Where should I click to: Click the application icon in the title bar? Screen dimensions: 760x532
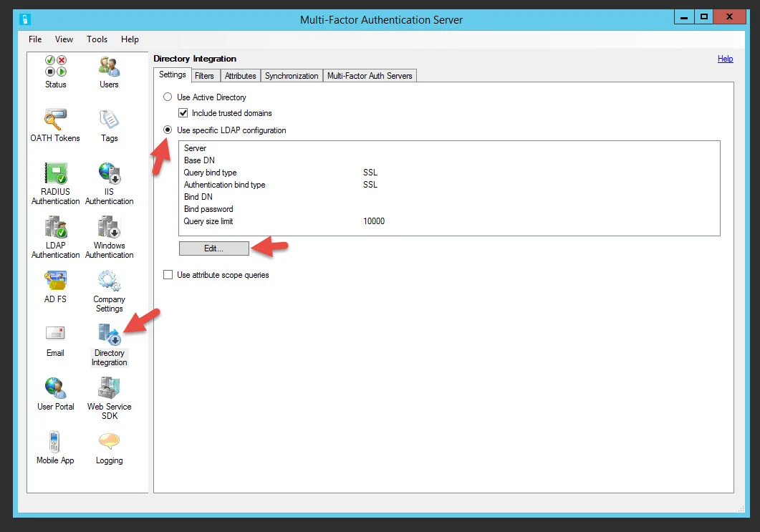(25, 19)
